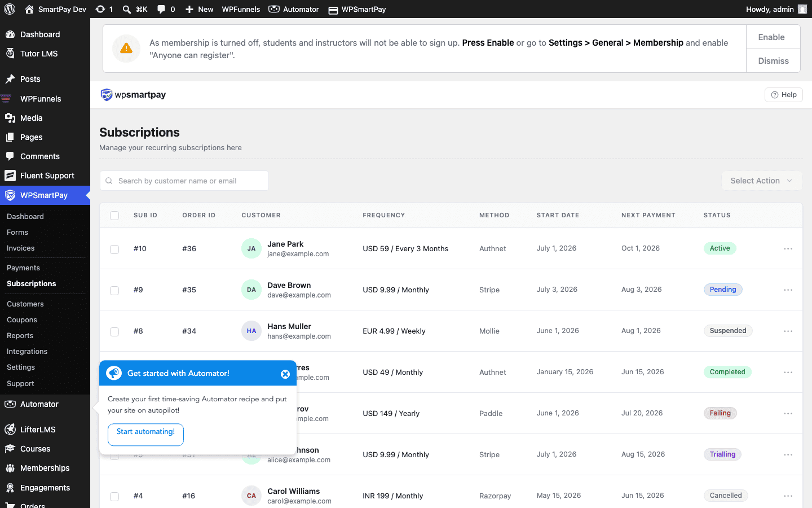Open WPSmartPay in the admin bar
Image resolution: width=812 pixels, height=508 pixels.
pos(358,9)
